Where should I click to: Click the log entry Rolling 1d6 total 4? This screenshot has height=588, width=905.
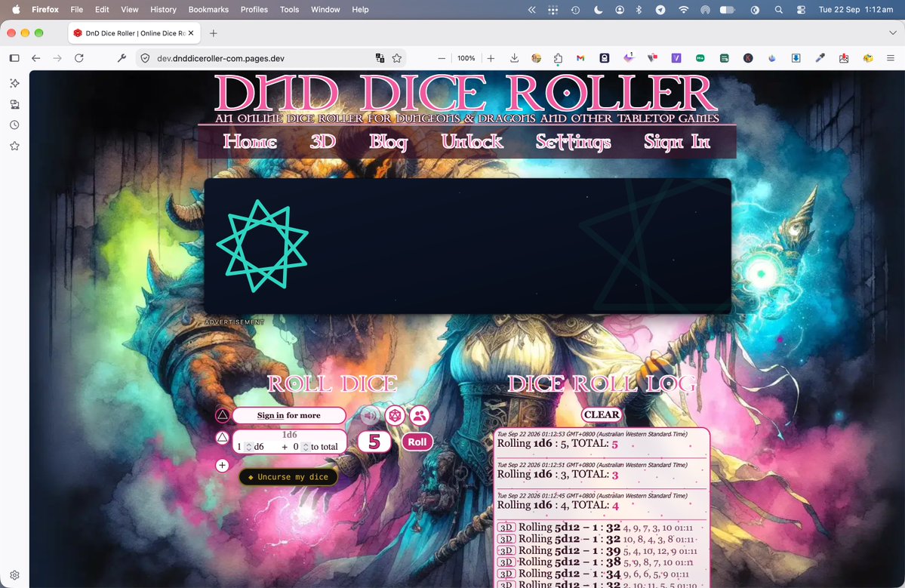pos(602,502)
